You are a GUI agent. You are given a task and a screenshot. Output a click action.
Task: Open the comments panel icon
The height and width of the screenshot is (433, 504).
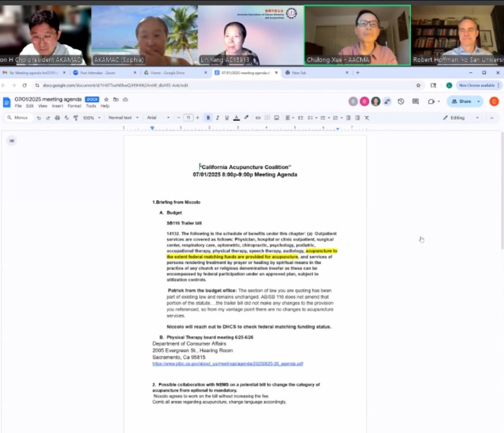tap(415, 101)
